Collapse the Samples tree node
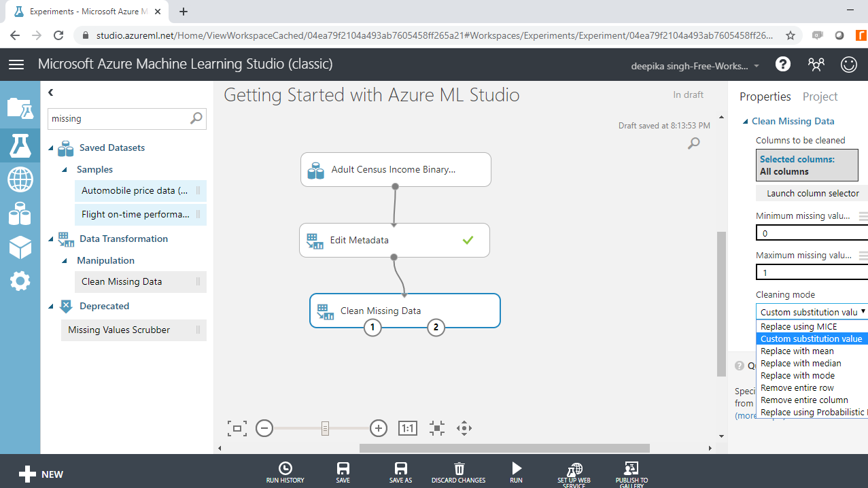The width and height of the screenshot is (868, 488). (x=65, y=169)
